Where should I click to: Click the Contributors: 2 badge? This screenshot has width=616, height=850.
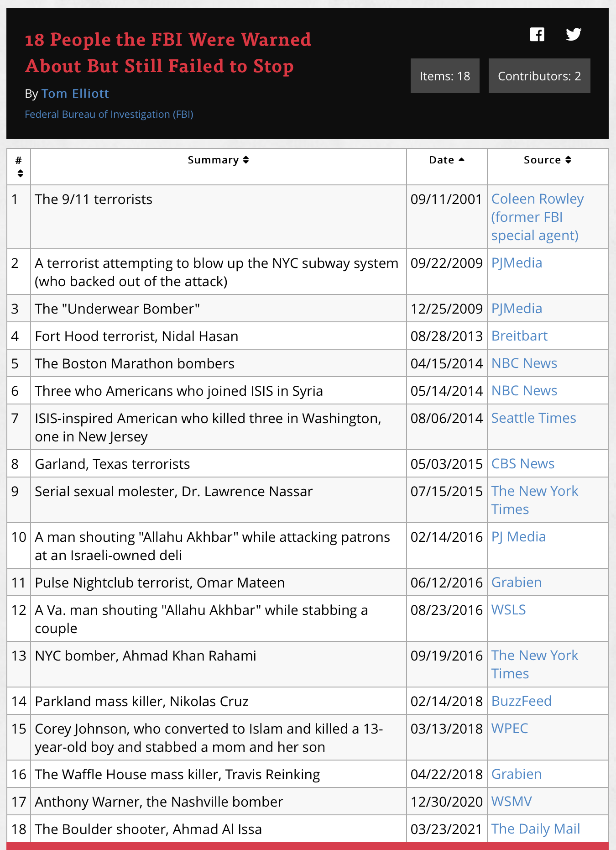coord(539,76)
